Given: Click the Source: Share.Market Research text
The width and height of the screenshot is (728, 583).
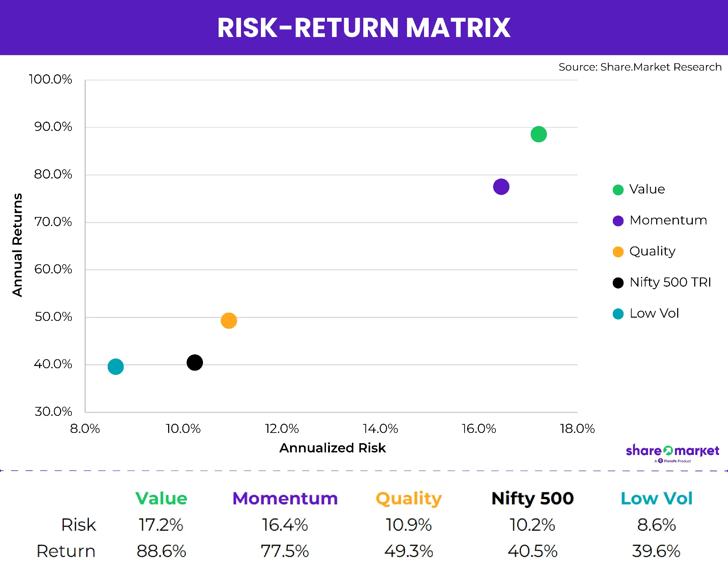Looking at the screenshot, I should coord(640,67).
